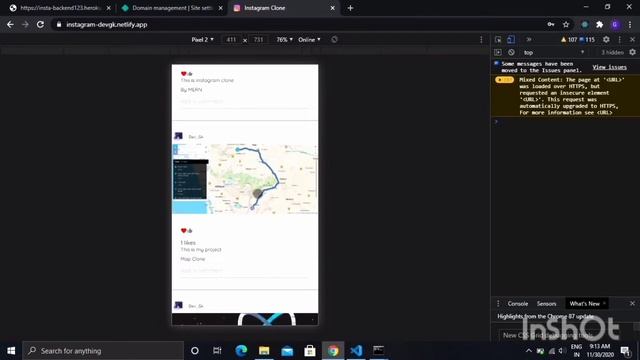This screenshot has height=360, width=640.
Task: Click the '1 likes' text
Action: [x=188, y=242]
